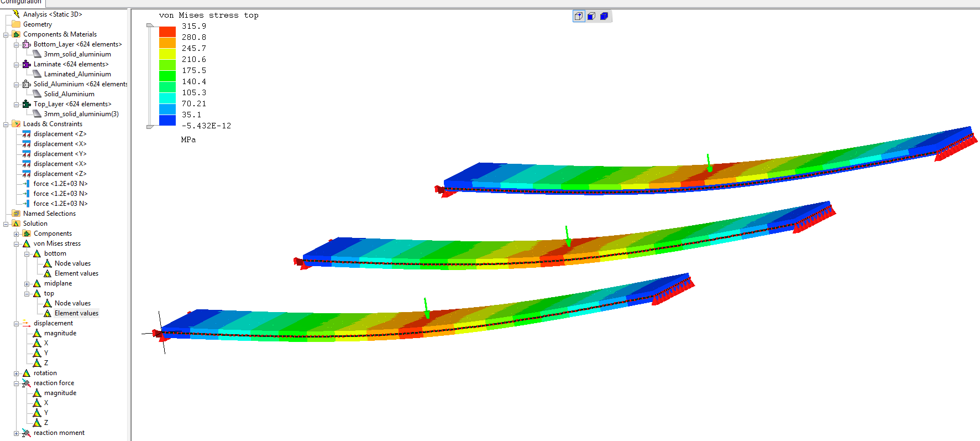This screenshot has width=980, height=441.
Task: Collapse the top stress node
Action: [27, 293]
